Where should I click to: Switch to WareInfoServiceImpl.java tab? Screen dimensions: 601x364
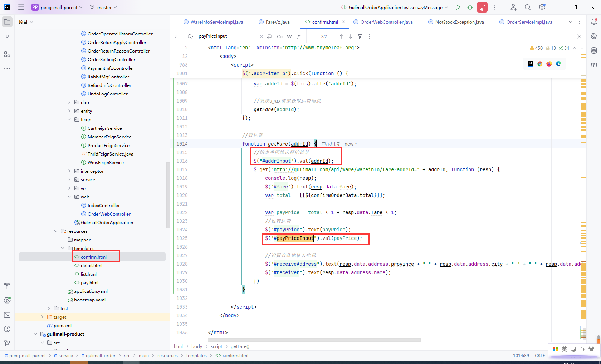(x=213, y=22)
